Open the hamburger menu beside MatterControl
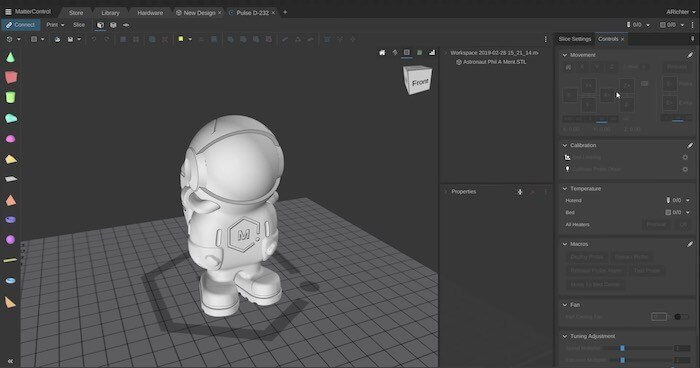Screen dimensions: 700x368 (8, 12)
